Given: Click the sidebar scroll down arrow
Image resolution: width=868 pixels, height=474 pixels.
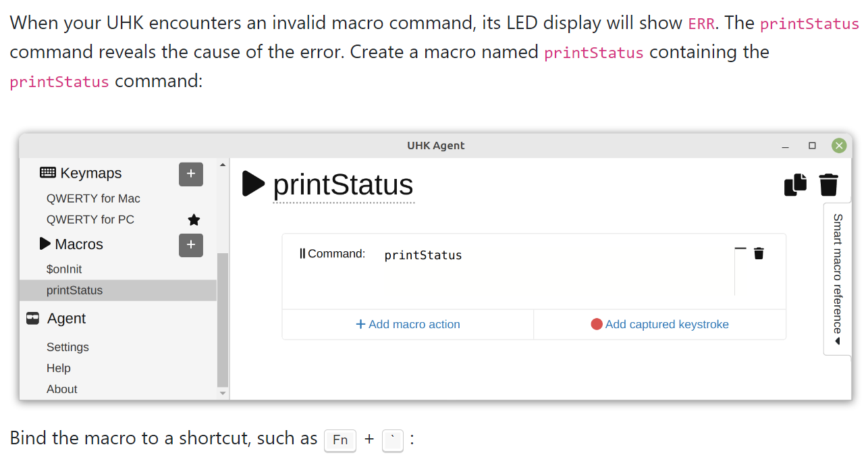Looking at the screenshot, I should coord(223,393).
